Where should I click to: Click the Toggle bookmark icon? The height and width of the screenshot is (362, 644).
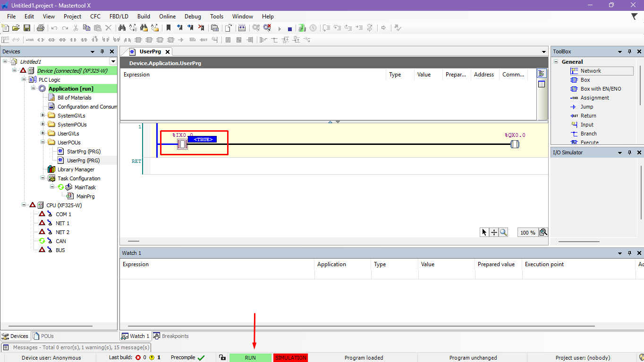point(169,28)
